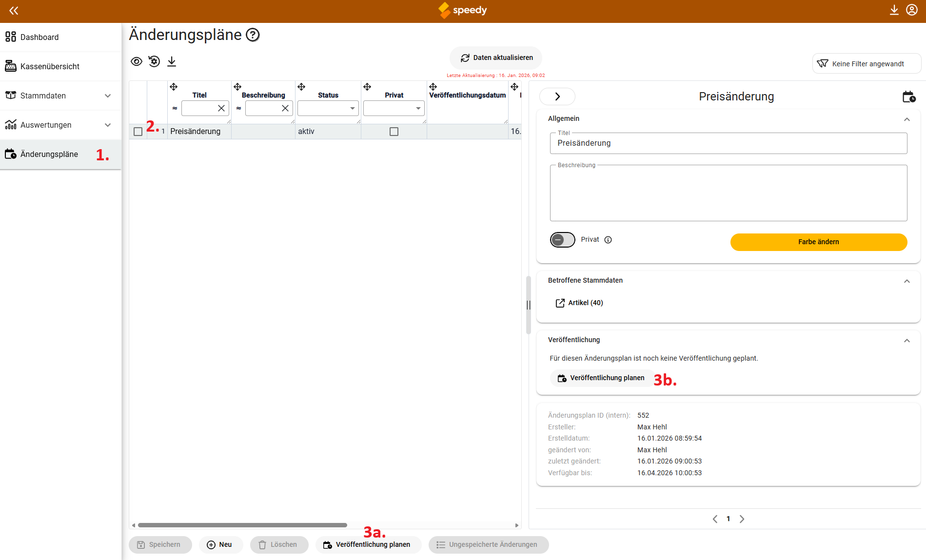The width and height of the screenshot is (926, 560).
Task: Click the Neu button
Action: point(220,545)
